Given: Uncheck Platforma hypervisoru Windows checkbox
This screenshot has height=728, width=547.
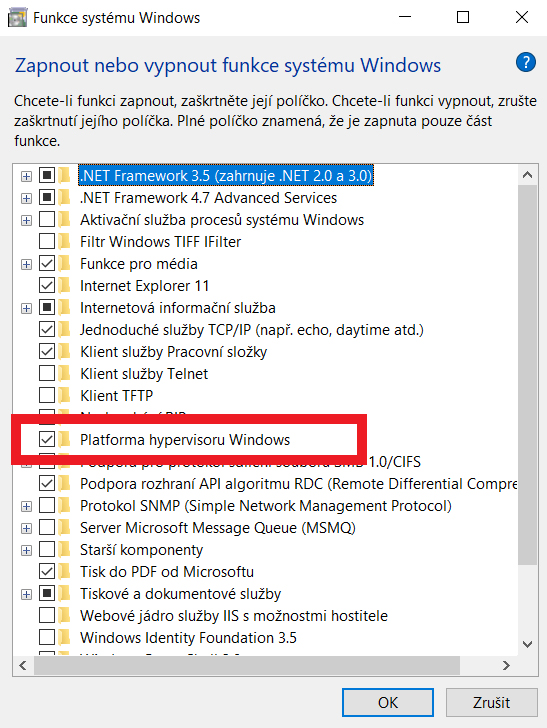Looking at the screenshot, I should [47, 439].
